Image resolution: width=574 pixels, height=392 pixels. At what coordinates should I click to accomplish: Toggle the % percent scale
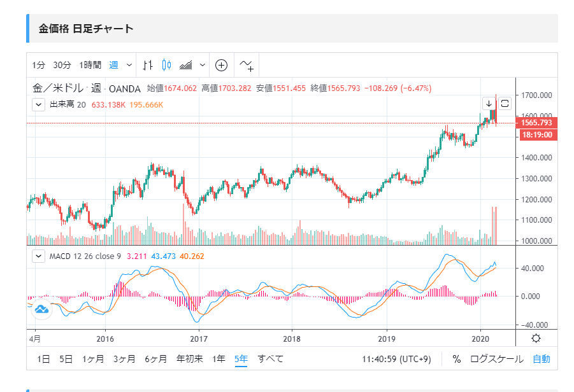click(x=457, y=359)
